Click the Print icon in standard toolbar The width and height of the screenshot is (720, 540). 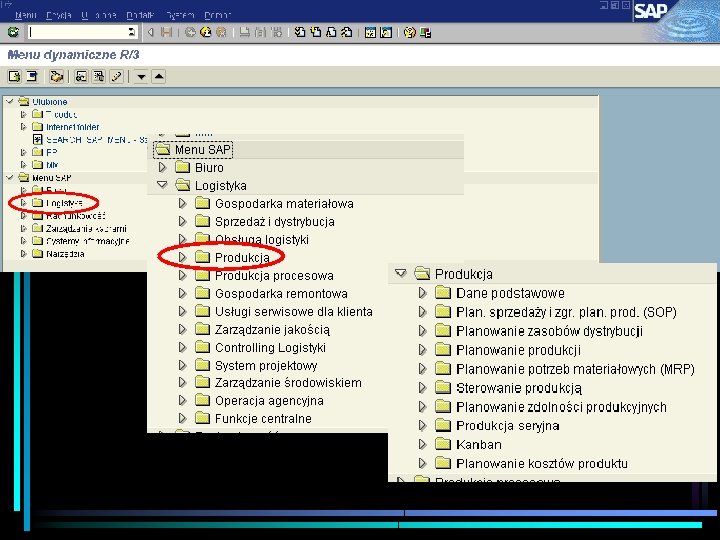245,32
